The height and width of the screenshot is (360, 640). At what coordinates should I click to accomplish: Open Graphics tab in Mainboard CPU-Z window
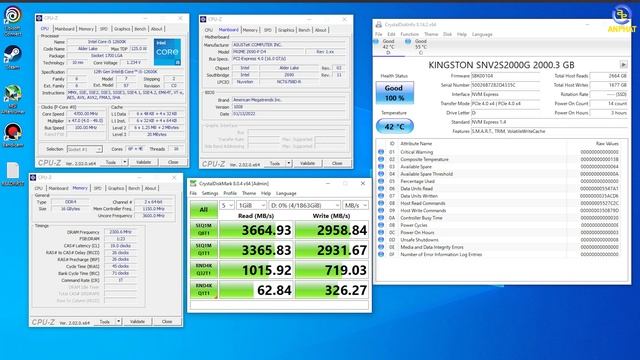[286, 30]
